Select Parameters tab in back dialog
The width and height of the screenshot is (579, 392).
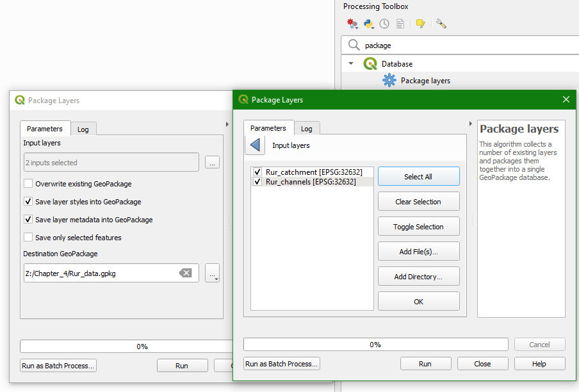click(x=45, y=129)
